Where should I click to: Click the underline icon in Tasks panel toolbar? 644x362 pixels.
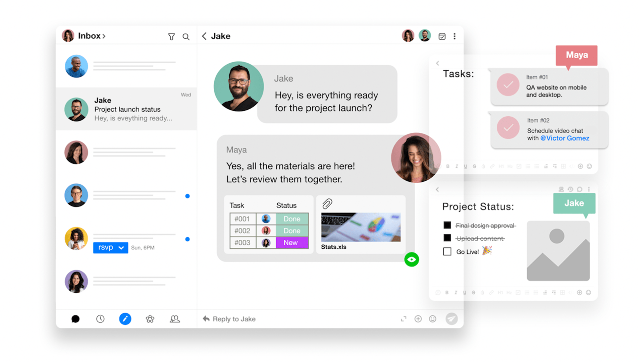[x=466, y=166]
